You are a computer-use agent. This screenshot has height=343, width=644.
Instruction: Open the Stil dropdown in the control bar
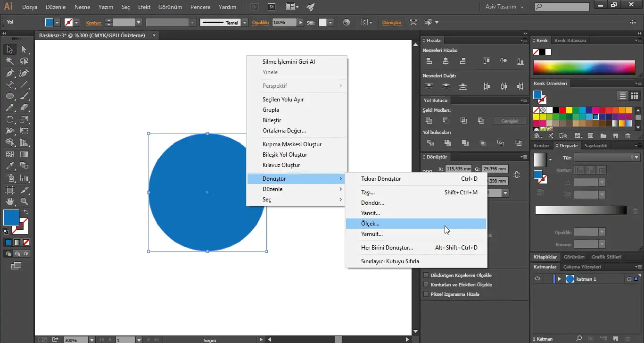329,22
